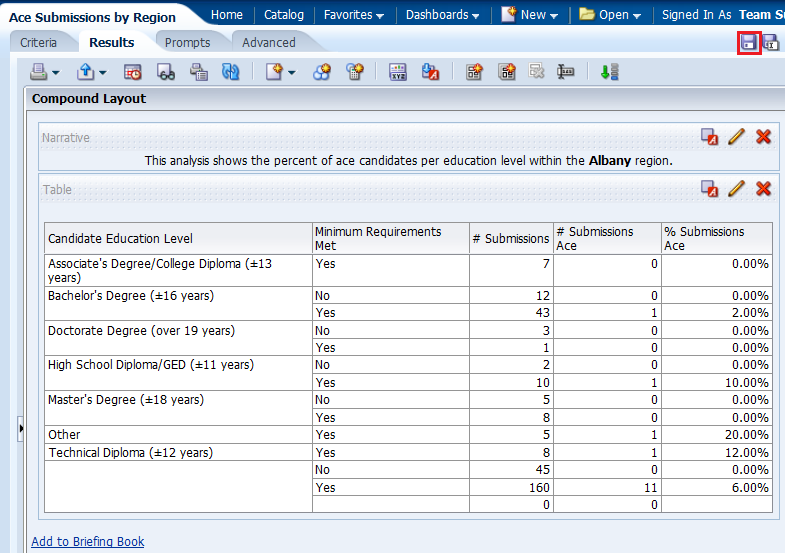Click the Save As icon
This screenshot has width=785, height=553.
tap(771, 43)
